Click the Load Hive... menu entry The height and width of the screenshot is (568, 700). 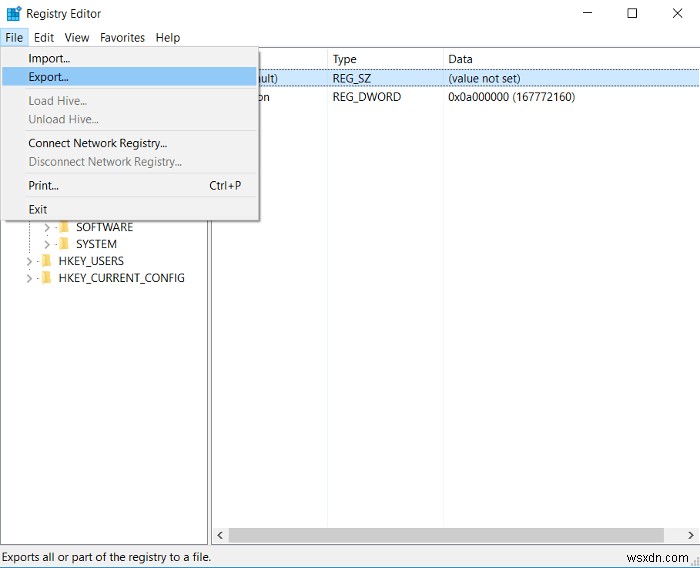tap(129, 101)
